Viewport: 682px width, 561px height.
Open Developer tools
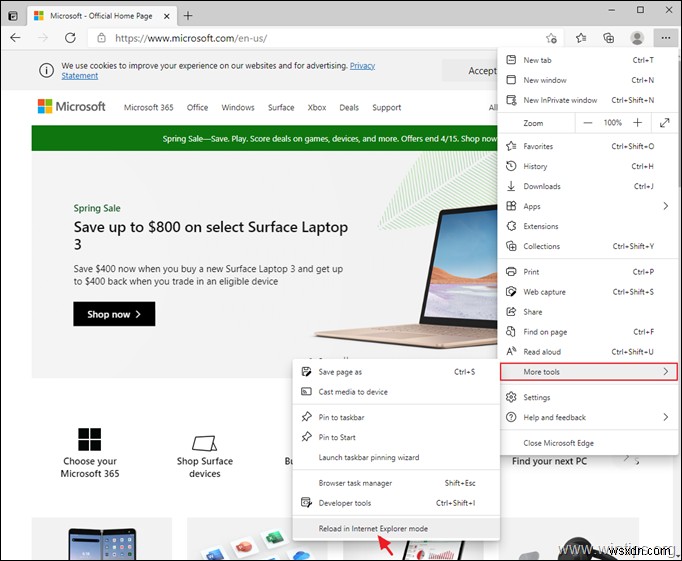396,503
